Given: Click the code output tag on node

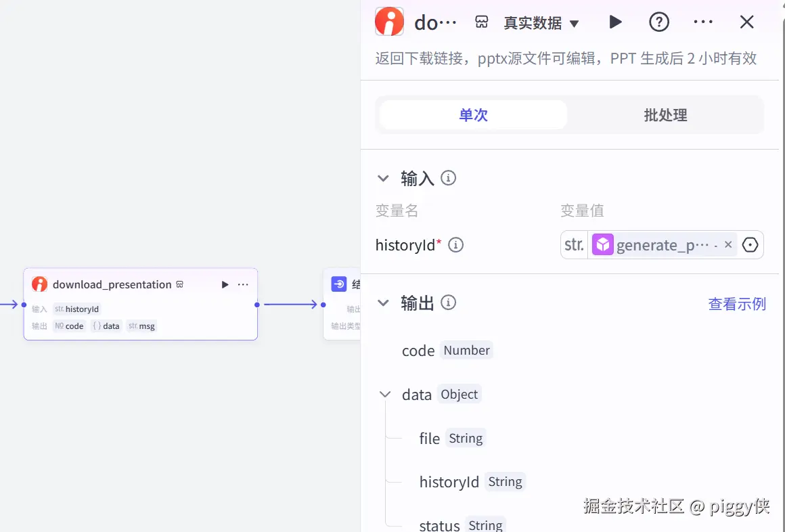Looking at the screenshot, I should (x=69, y=326).
